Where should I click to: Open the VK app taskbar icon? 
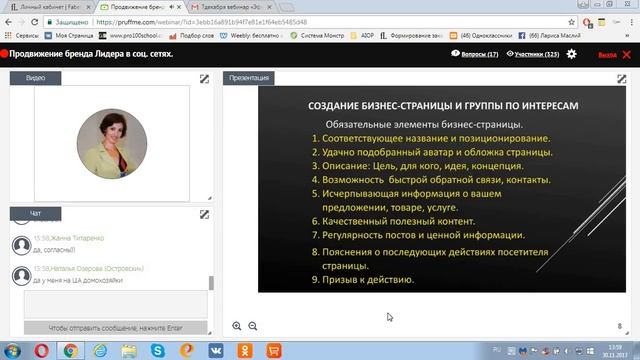[x=216, y=351]
